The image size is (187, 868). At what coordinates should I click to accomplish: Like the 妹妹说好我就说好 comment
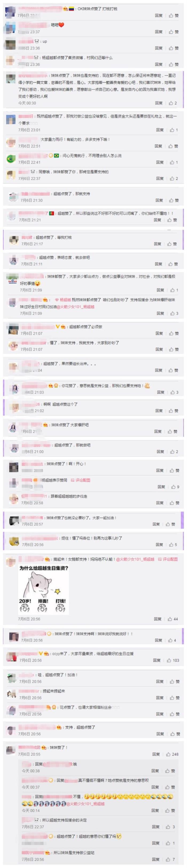click(172, 640)
